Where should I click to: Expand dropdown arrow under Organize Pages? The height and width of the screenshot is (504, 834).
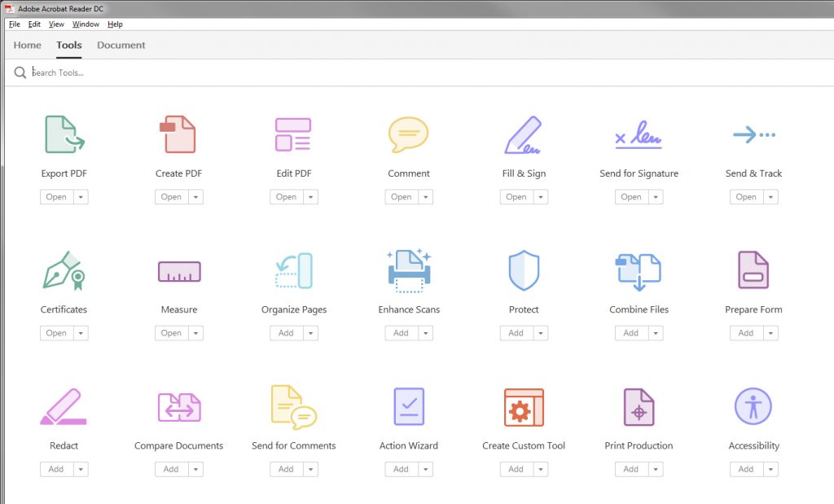[x=310, y=333]
